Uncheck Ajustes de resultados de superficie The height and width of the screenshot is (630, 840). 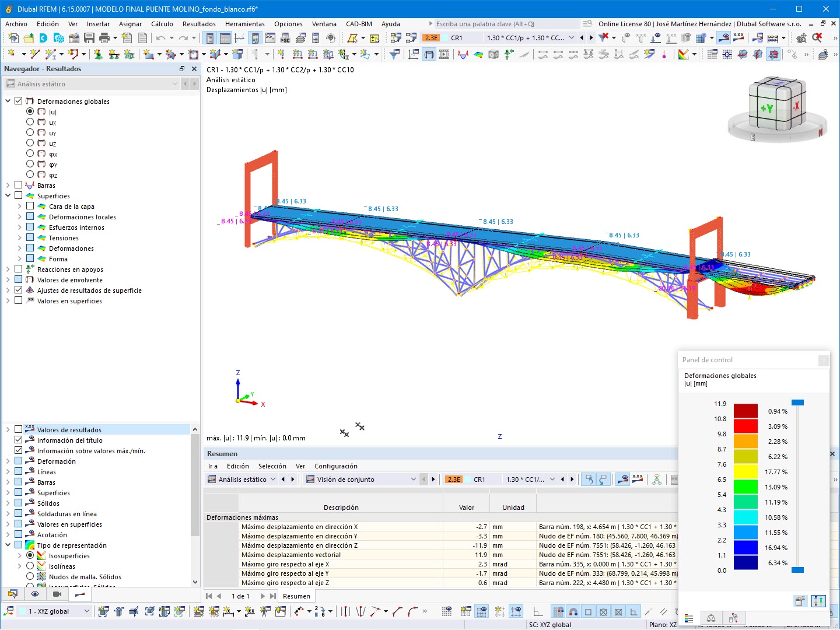point(19,290)
